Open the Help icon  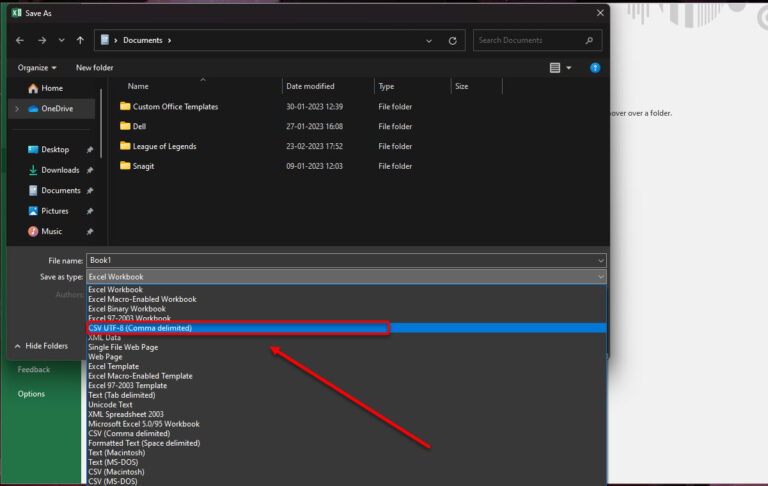click(x=595, y=68)
